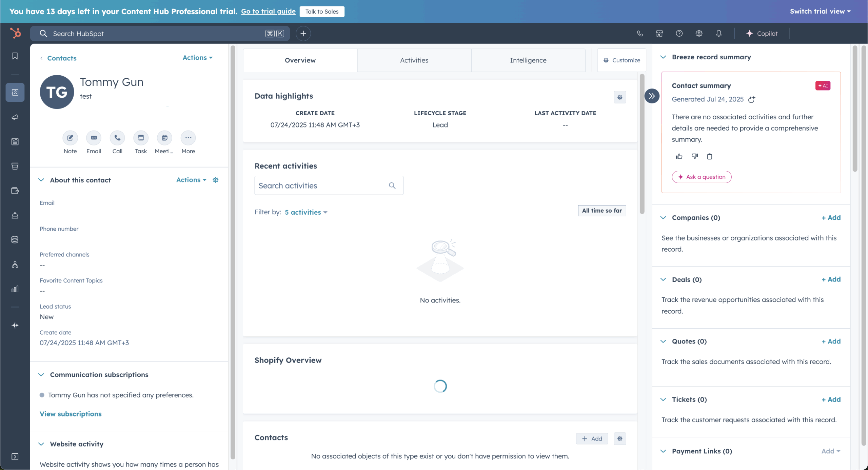Collapse the Payment Links (0) section
This screenshot has width=868, height=470.
click(663, 451)
